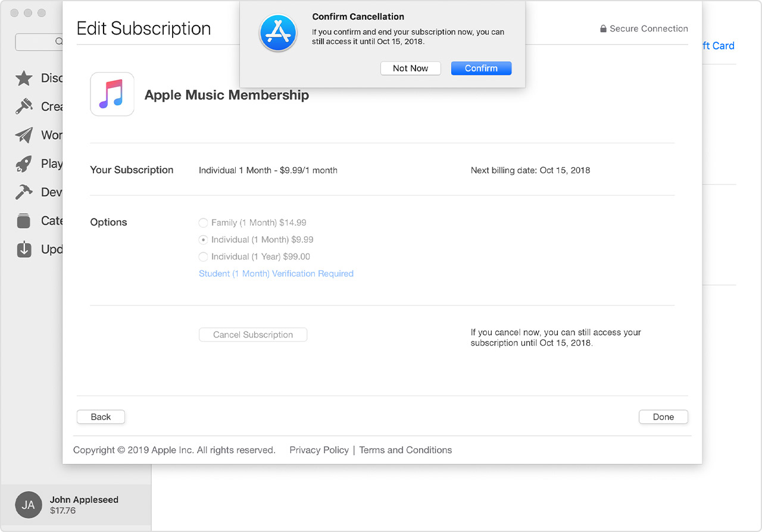Open Develop hammer icon in sidebar
Image resolution: width=762 pixels, height=532 pixels.
click(24, 192)
